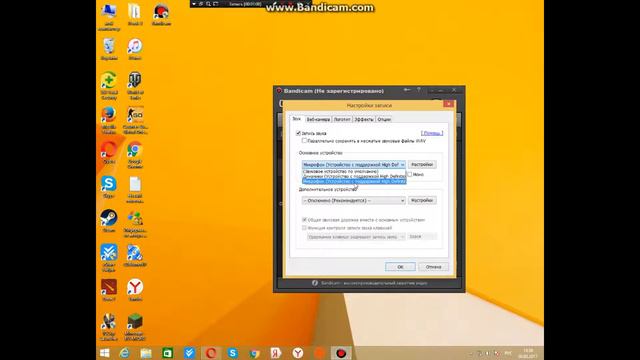Toggle the Запись звука checkbox

pyautogui.click(x=298, y=133)
